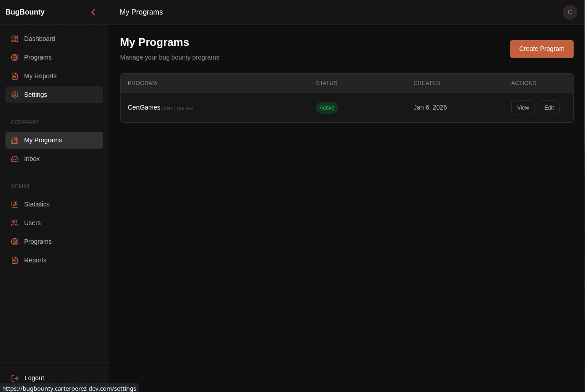Screen dimensions: 585x392
Task: Open the company Inbox
Action: [54, 159]
